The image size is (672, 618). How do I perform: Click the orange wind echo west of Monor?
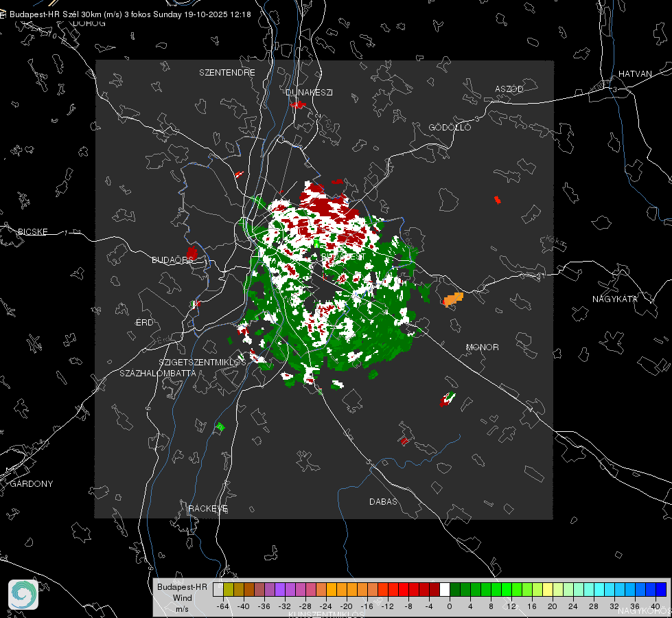click(453, 299)
